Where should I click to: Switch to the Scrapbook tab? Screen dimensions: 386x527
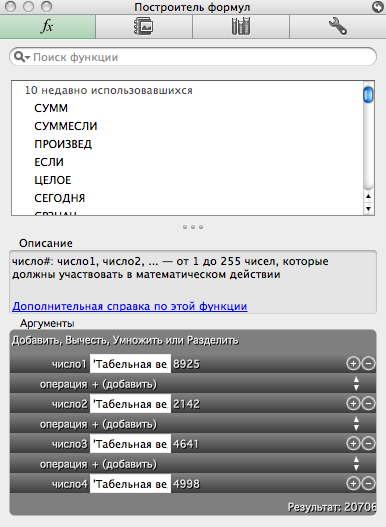pos(144,27)
